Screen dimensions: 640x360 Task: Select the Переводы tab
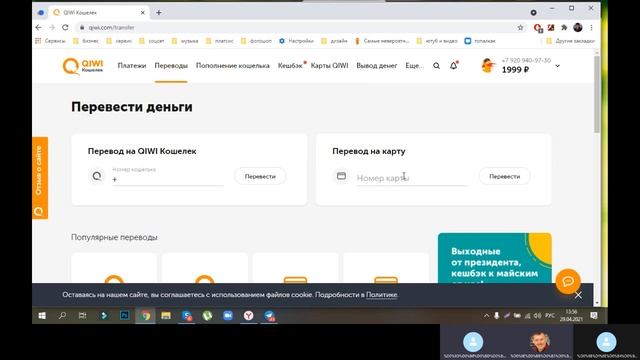click(x=171, y=66)
